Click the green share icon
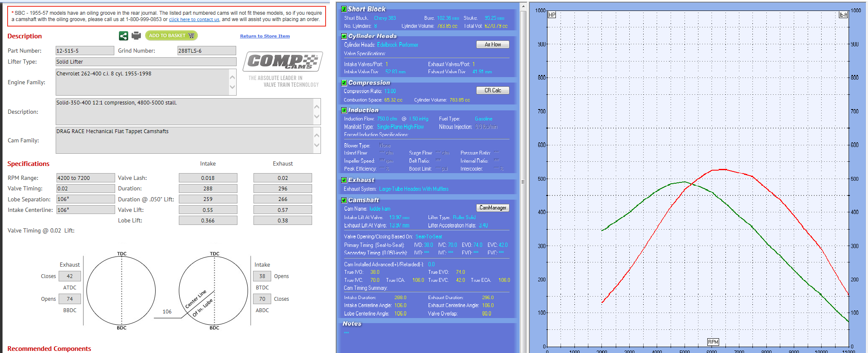The width and height of the screenshot is (868, 353). point(123,36)
